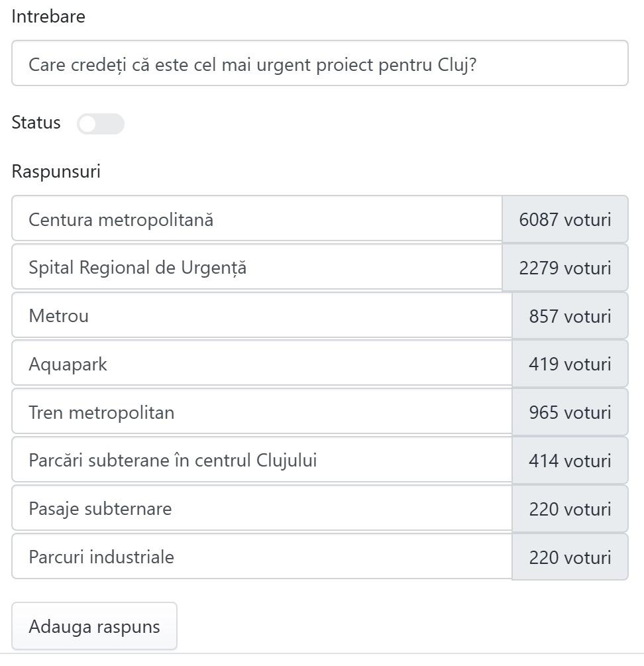Click vote count beside Pasaje subternare

tap(570, 509)
